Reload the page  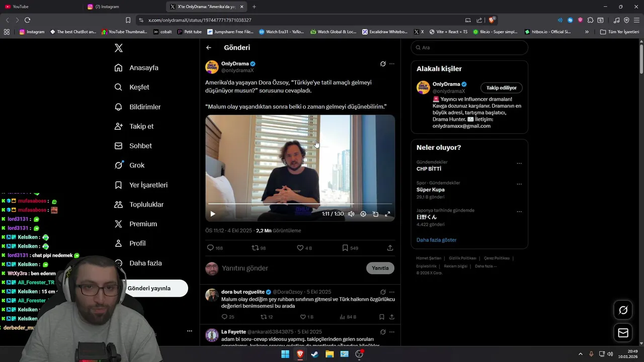pyautogui.click(x=27, y=20)
